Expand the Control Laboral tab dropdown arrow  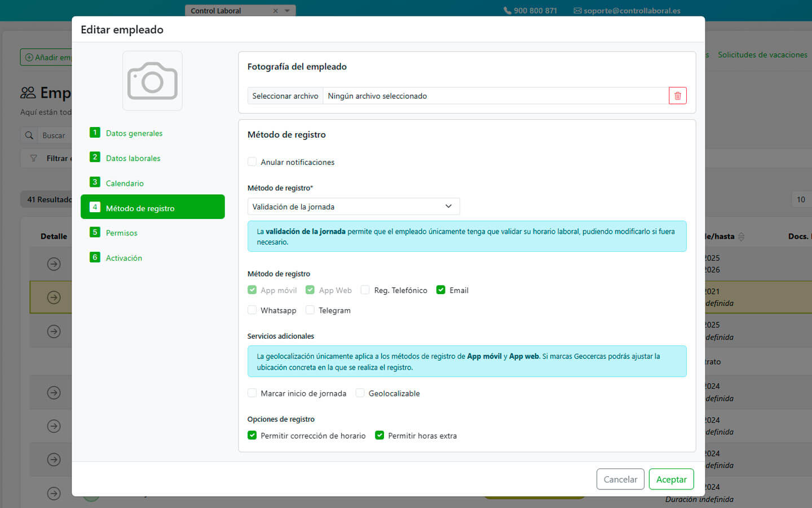(287, 11)
